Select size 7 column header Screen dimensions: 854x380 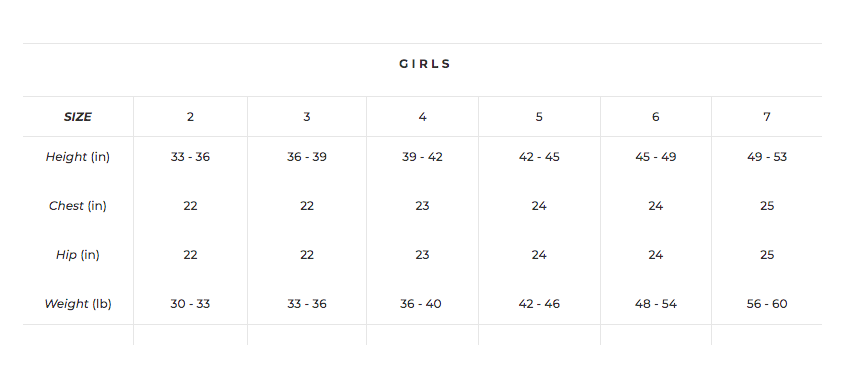point(767,117)
